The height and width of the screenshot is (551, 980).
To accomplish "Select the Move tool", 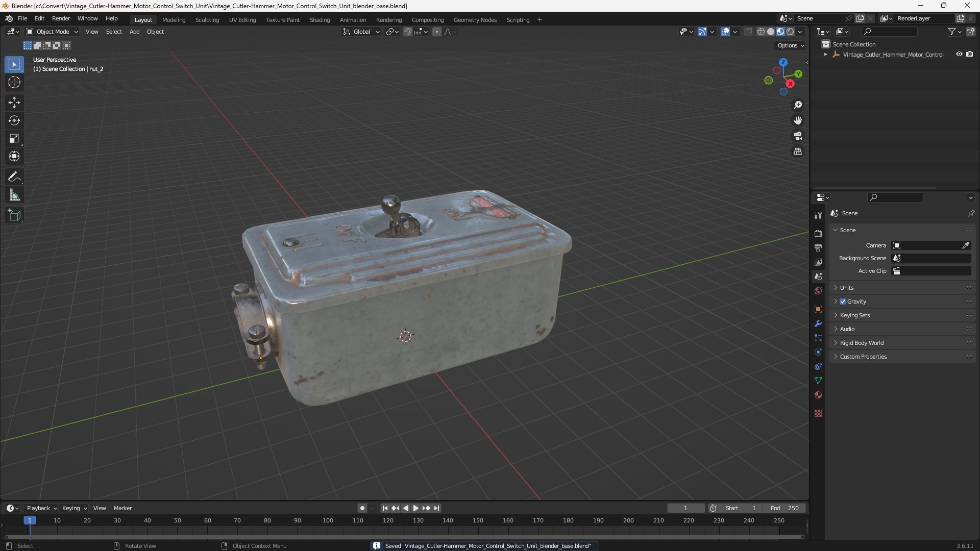I will [14, 103].
